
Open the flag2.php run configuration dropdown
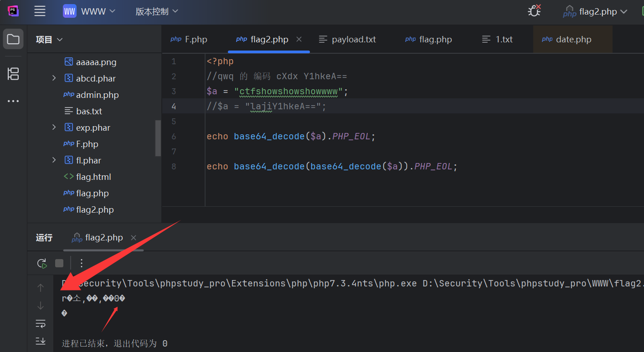pos(595,11)
